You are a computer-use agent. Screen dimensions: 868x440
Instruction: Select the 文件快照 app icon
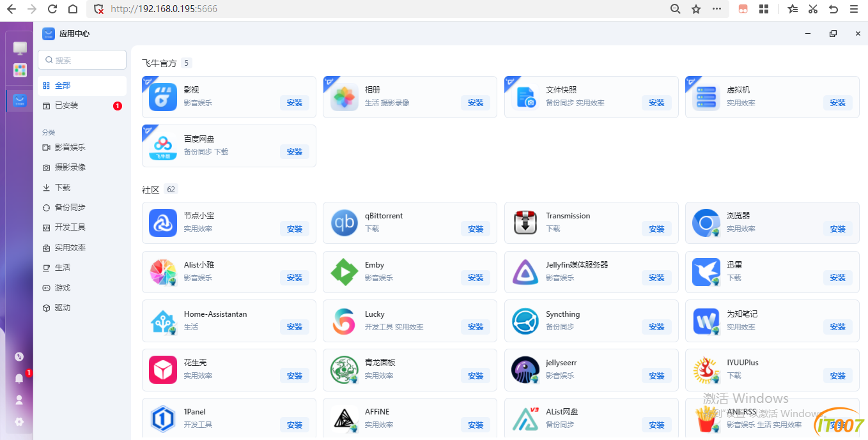pyautogui.click(x=525, y=97)
